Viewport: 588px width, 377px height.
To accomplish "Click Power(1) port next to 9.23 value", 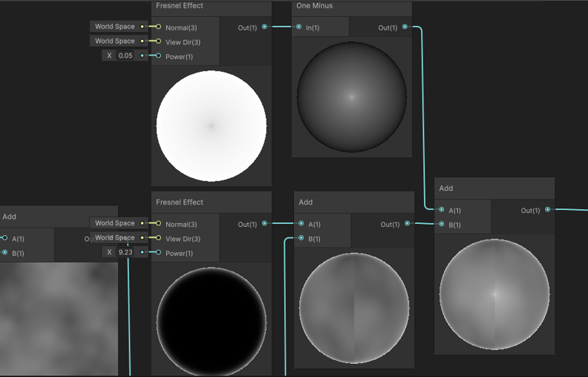I will point(158,252).
